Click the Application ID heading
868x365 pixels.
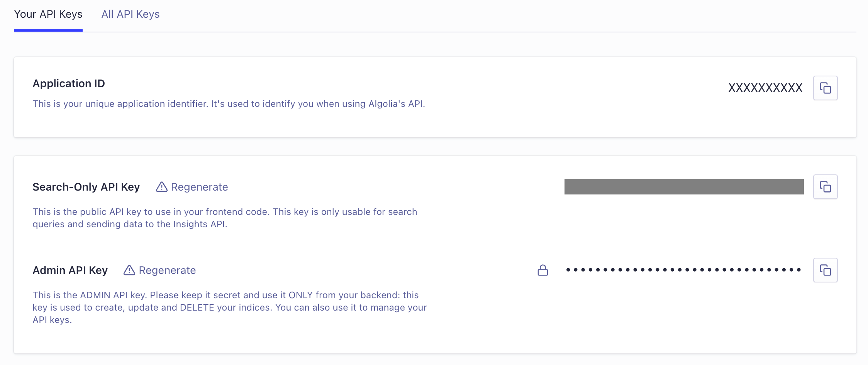(x=69, y=83)
